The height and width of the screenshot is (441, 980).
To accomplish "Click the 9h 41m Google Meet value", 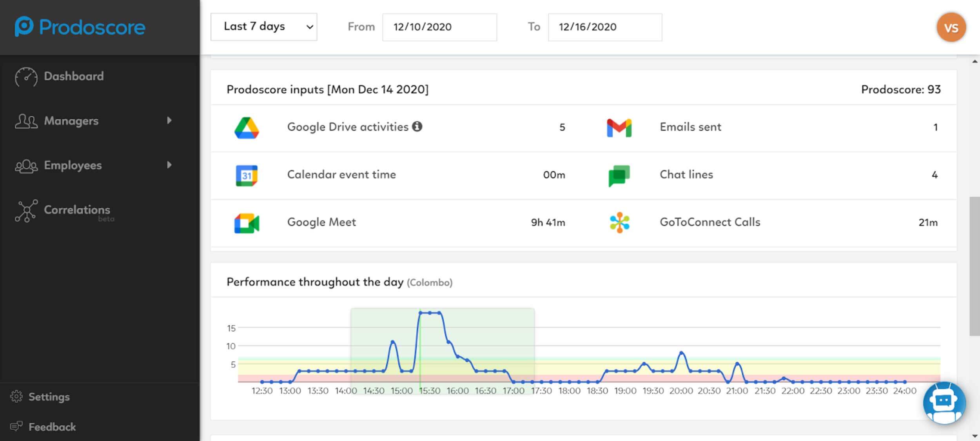I will pos(548,222).
